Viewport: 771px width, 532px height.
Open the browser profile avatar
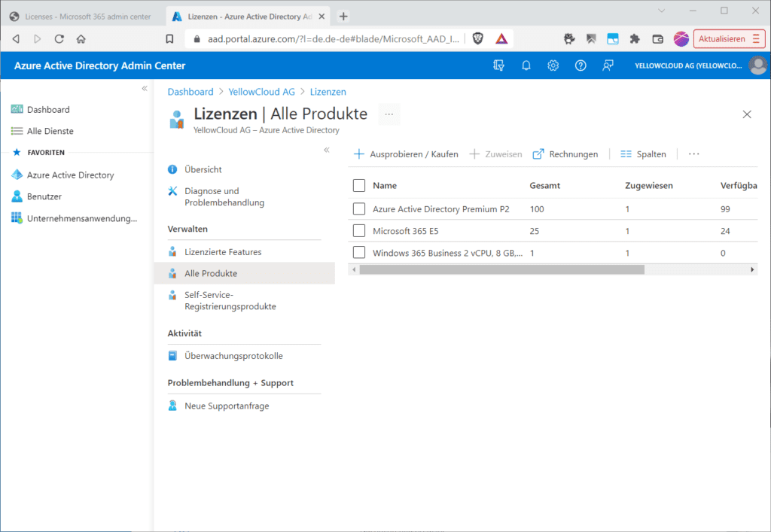(x=681, y=39)
